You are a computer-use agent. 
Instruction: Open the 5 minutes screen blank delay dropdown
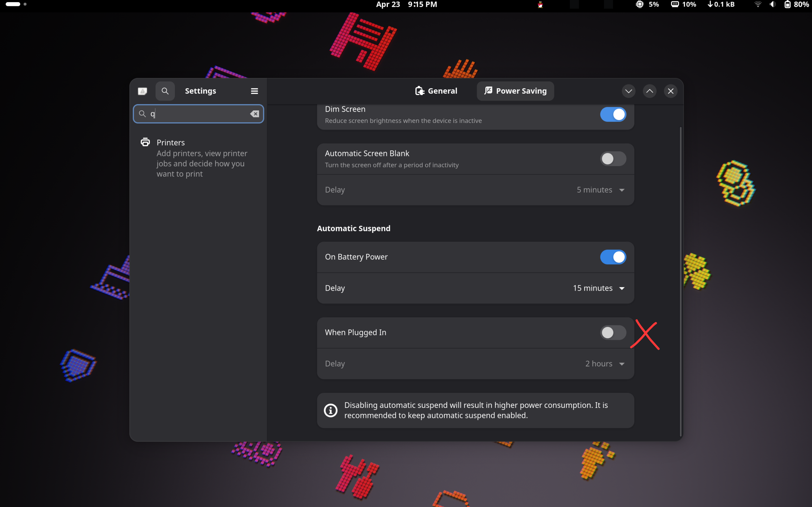coord(600,190)
